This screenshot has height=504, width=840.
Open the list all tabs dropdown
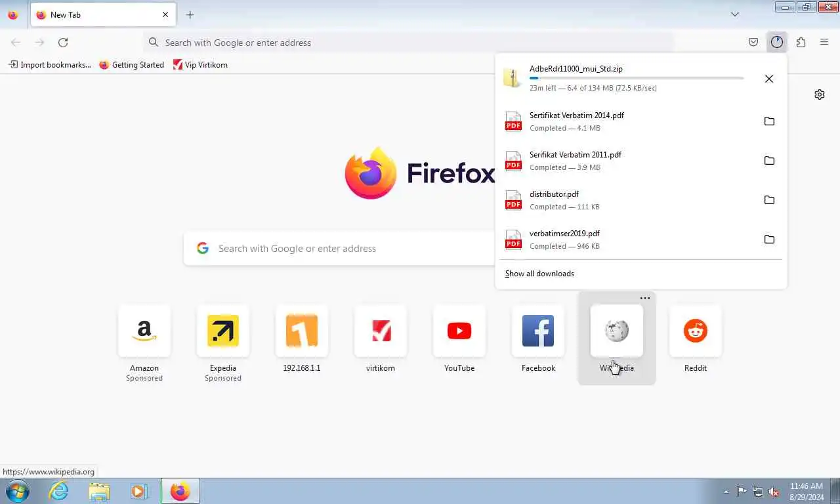[x=735, y=14]
